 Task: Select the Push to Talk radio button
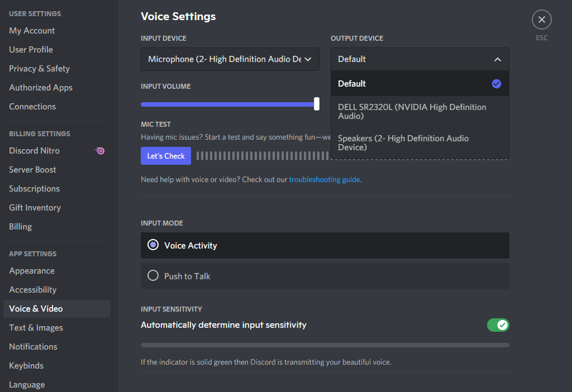[x=153, y=276]
